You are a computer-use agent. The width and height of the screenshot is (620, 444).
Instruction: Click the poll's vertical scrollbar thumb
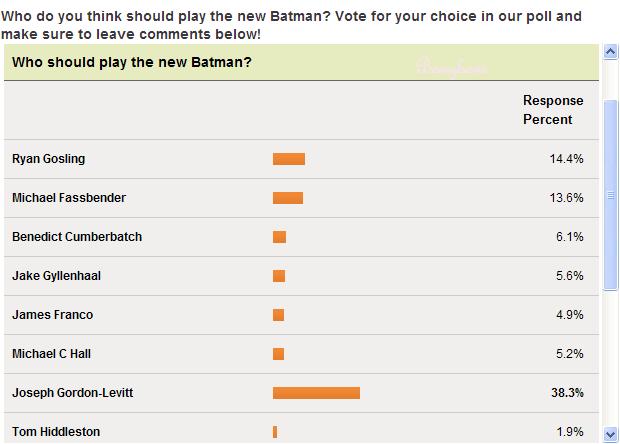(610, 195)
